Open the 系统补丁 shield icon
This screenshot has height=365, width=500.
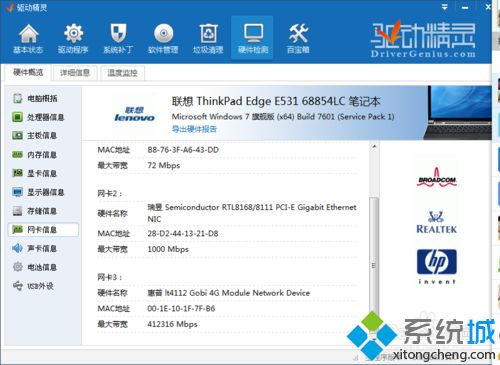(x=118, y=38)
